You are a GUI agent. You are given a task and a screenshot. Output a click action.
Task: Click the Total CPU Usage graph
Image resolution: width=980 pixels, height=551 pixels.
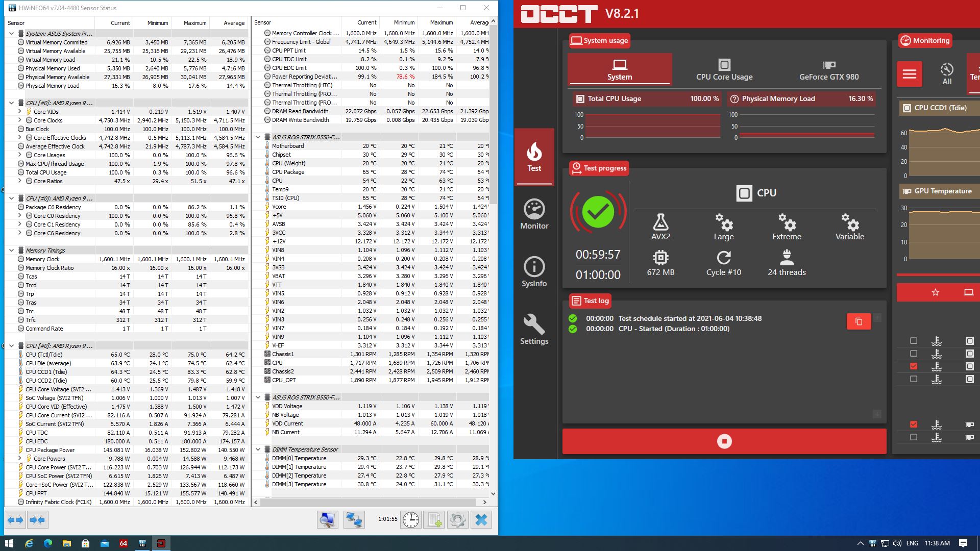652,126
